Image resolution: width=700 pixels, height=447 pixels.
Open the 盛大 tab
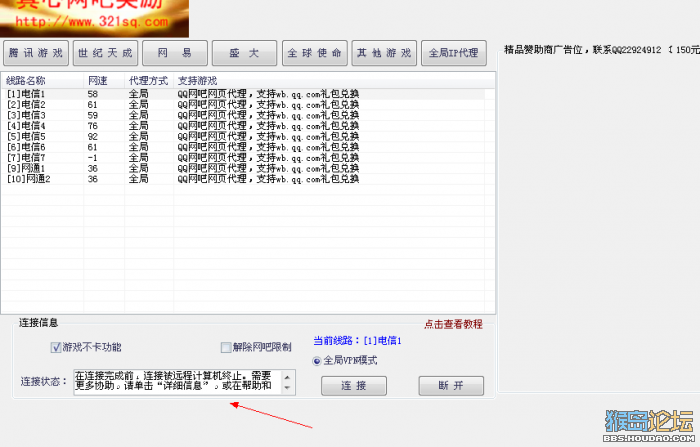(245, 53)
